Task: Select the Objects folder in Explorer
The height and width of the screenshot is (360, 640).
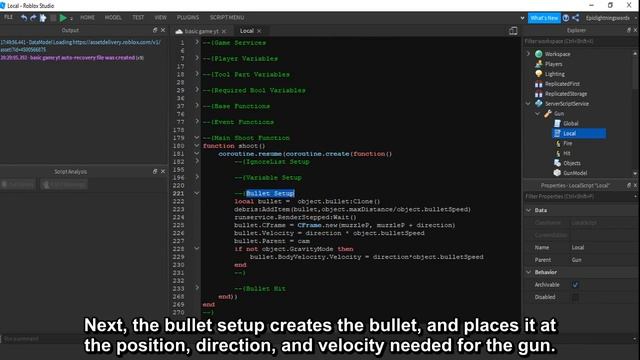Action: click(x=572, y=163)
